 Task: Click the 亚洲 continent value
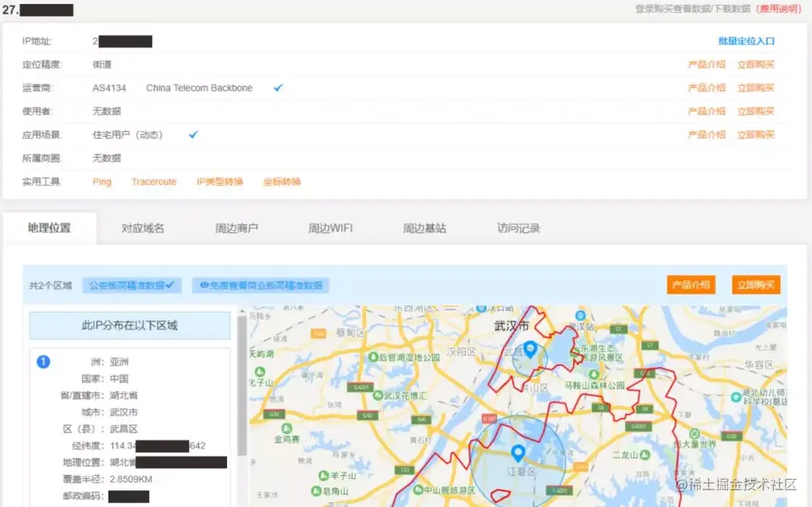119,361
